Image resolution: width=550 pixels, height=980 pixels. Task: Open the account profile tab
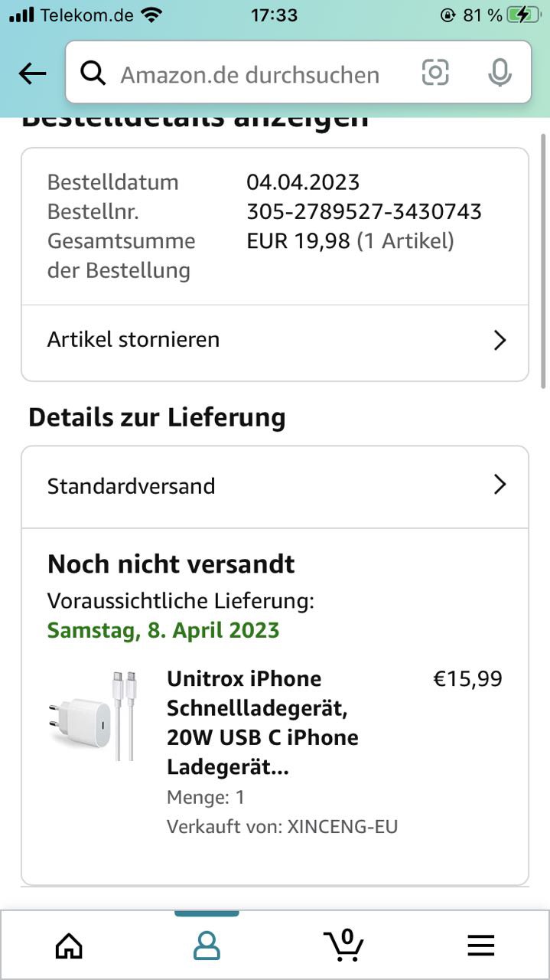pos(207,946)
